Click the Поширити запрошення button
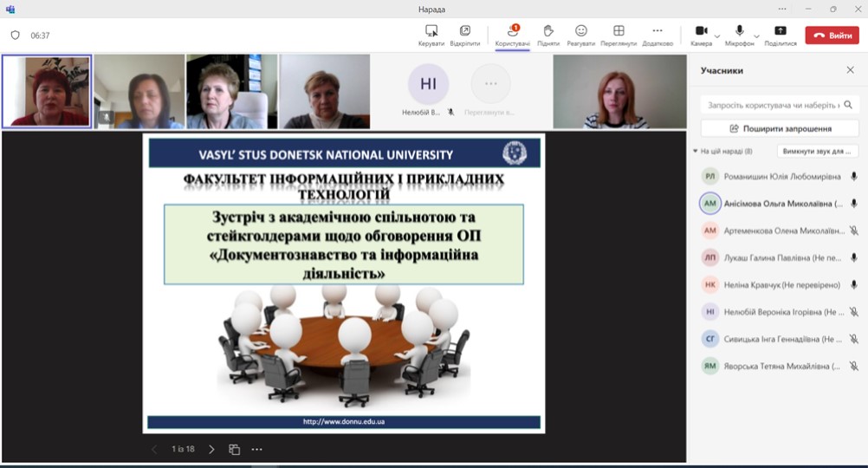The width and height of the screenshot is (868, 468). click(x=779, y=128)
